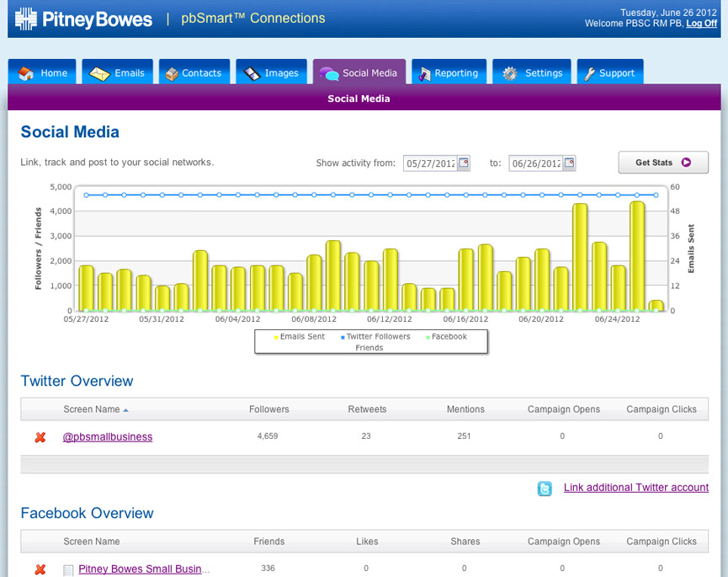Click the Log Off link
This screenshot has height=577, width=728.
702,24
